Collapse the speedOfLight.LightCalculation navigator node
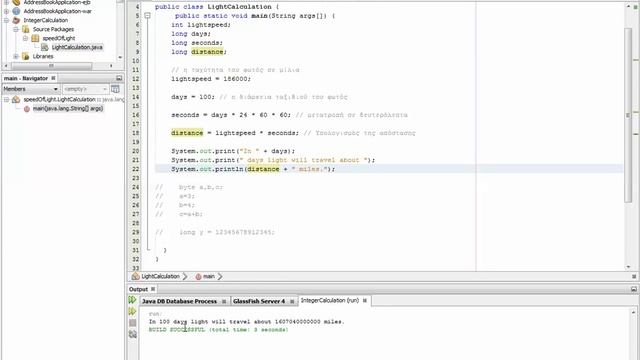640x360 pixels. (x=6, y=99)
